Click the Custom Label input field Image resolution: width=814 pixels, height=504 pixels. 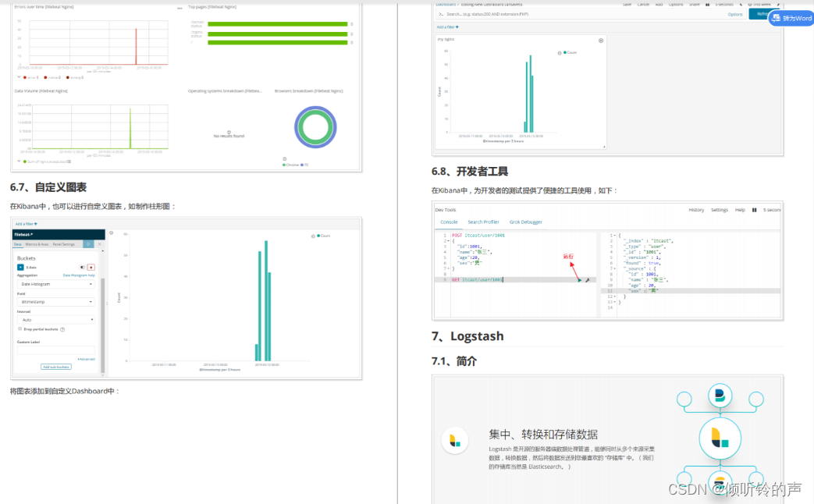(x=56, y=350)
